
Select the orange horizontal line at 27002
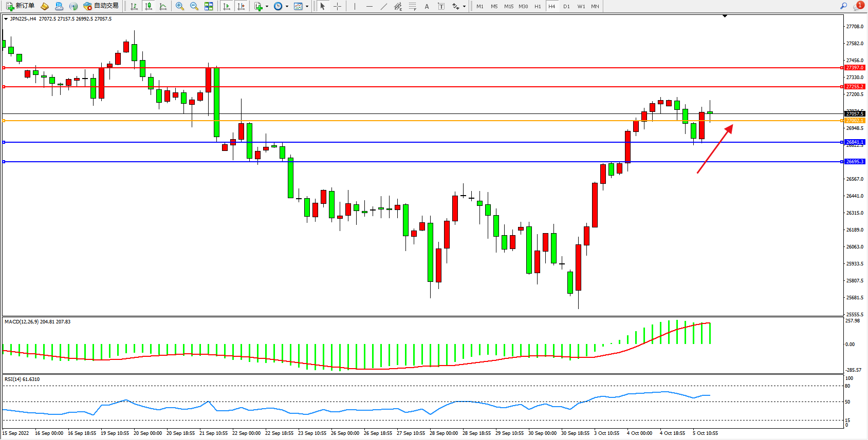click(x=411, y=121)
